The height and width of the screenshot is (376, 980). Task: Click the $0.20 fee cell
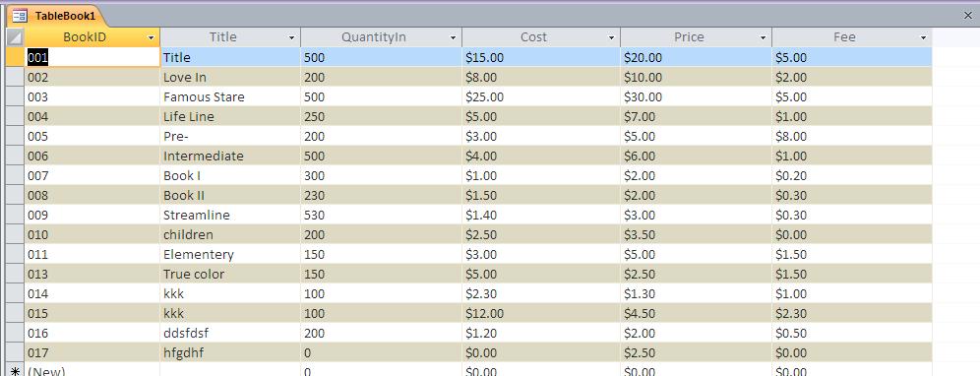pos(852,176)
